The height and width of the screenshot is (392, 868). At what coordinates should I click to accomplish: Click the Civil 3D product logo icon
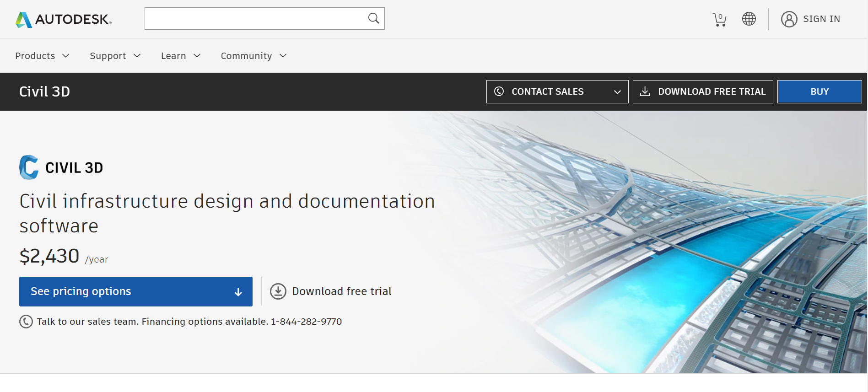click(x=29, y=167)
